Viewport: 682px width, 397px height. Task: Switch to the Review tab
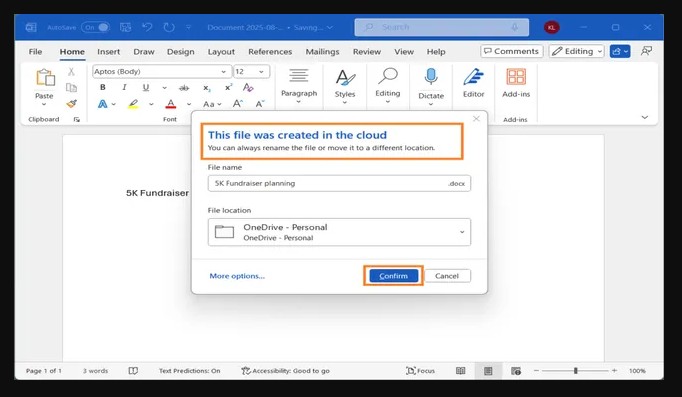[x=367, y=52]
